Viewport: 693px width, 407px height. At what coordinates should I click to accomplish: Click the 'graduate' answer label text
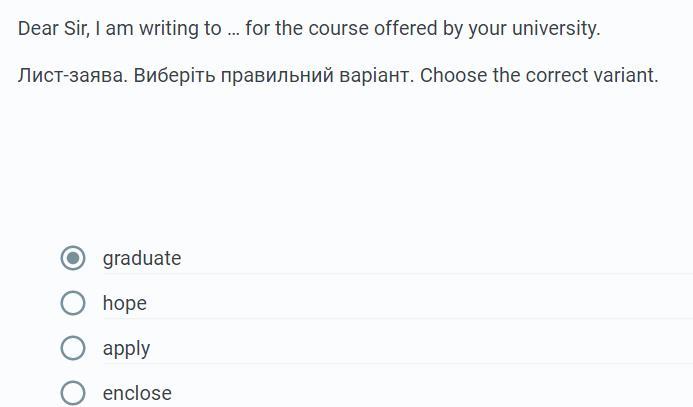(142, 258)
